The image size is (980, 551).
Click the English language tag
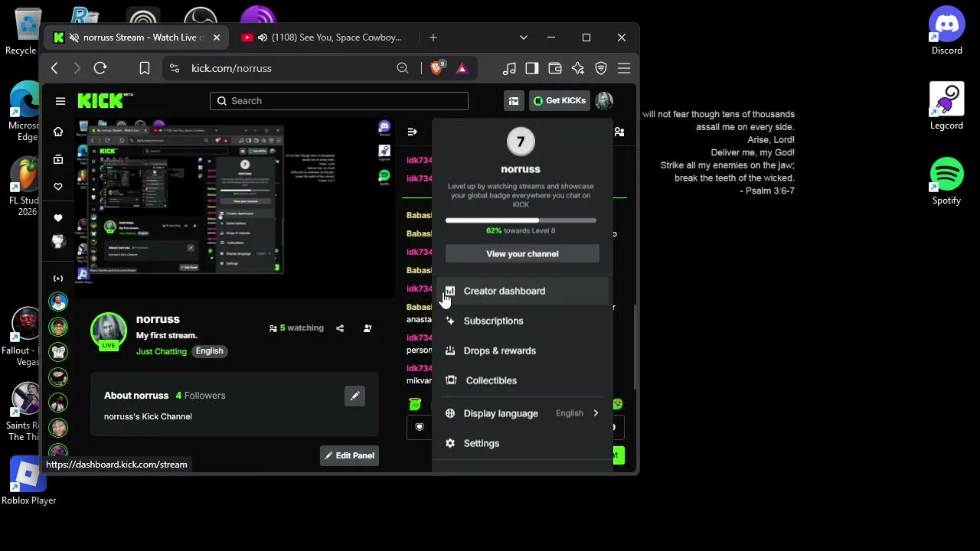tap(209, 351)
